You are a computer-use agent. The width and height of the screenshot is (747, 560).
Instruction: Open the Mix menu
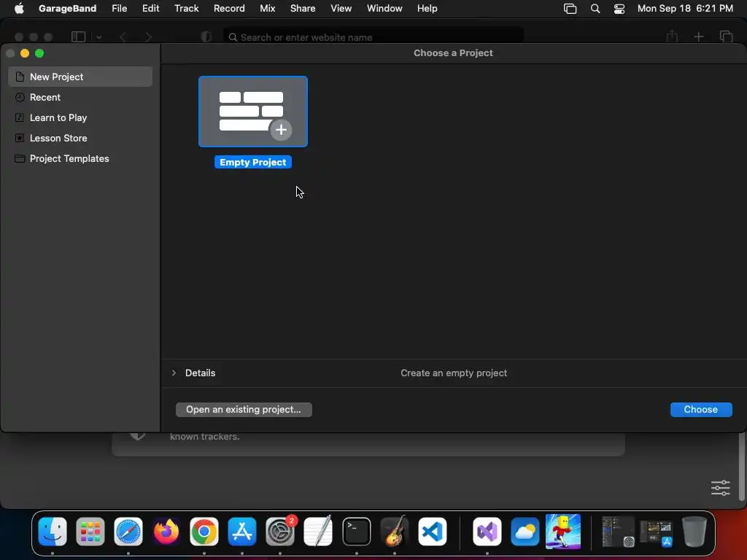click(267, 8)
